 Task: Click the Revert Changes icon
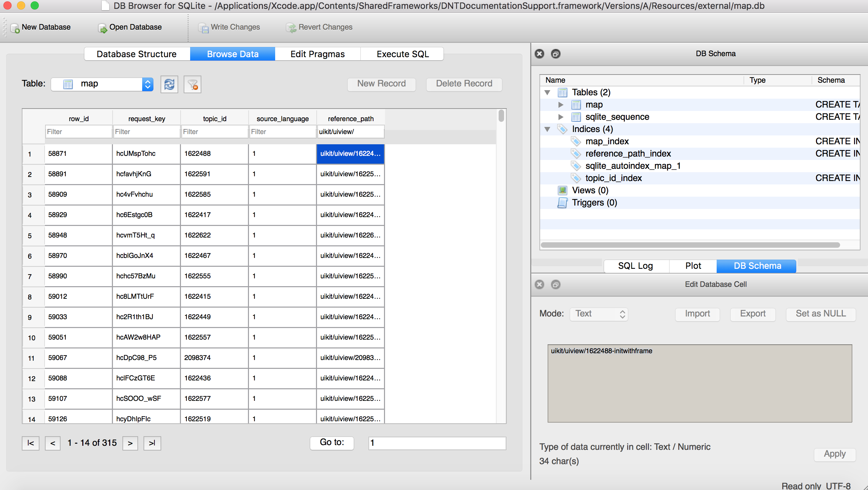click(291, 28)
